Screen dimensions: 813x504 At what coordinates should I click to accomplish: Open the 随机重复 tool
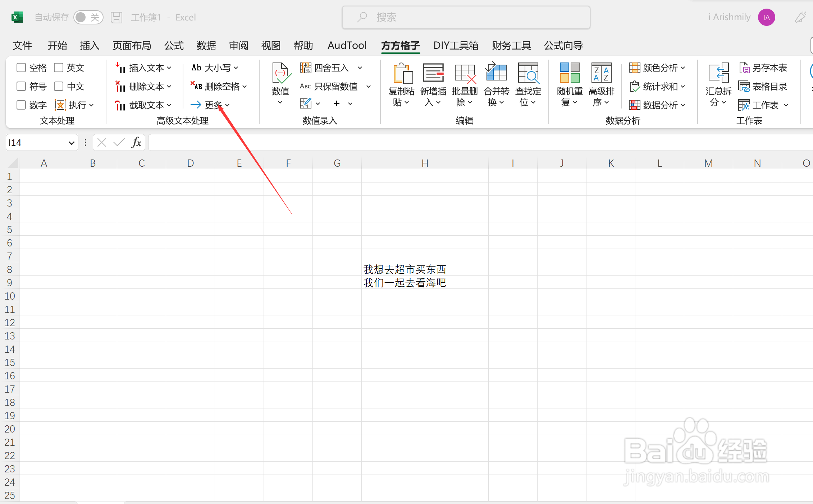[x=570, y=85]
